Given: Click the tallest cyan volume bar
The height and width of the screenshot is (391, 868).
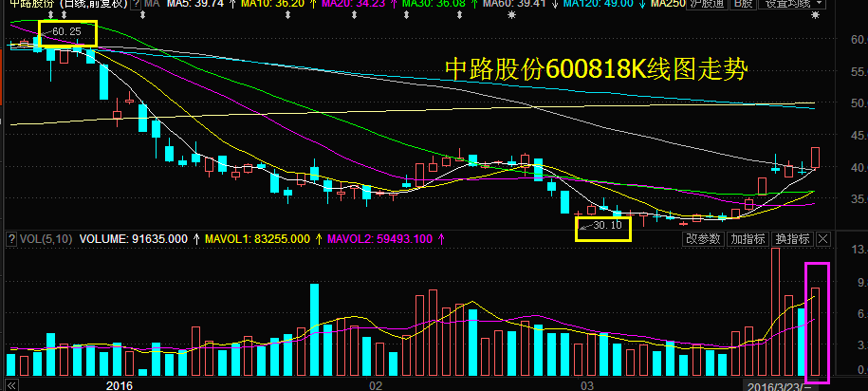Looking at the screenshot, I should 314,329.
